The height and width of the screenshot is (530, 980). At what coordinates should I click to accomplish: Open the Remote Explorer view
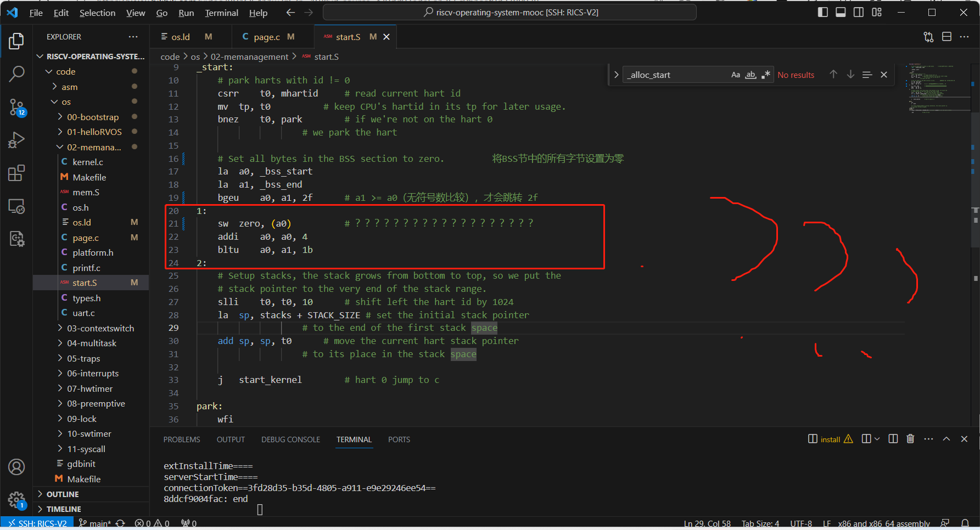[x=16, y=206]
